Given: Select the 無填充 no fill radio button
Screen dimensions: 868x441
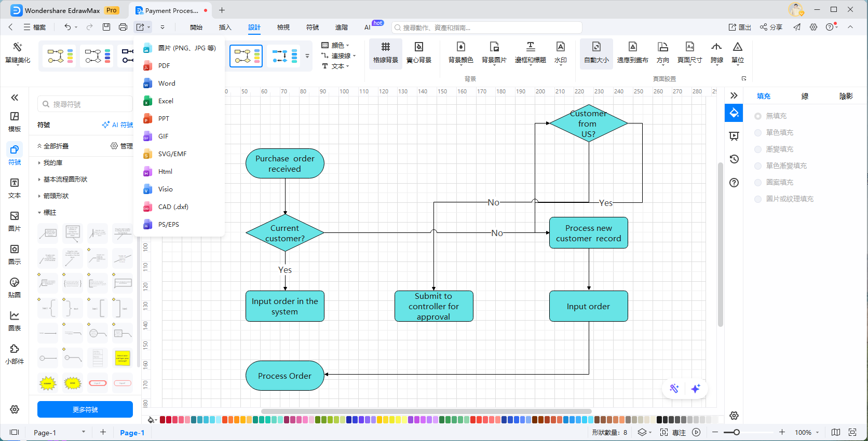Looking at the screenshot, I should pyautogui.click(x=758, y=116).
